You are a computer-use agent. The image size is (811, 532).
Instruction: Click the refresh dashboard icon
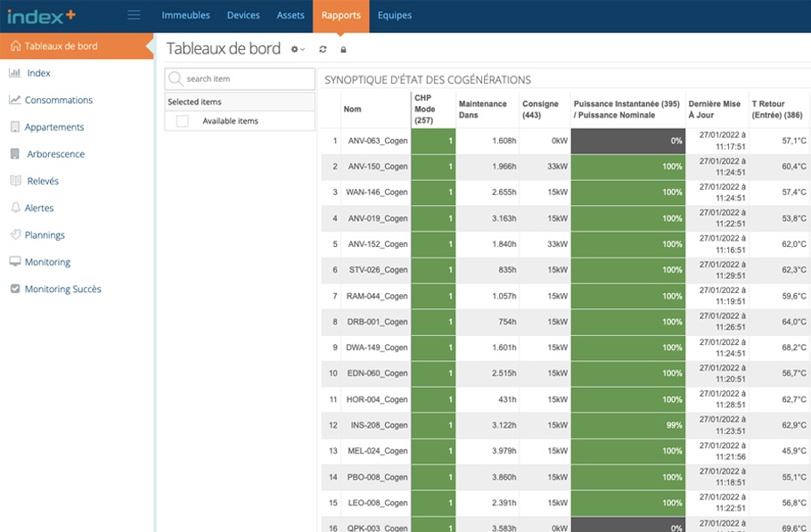click(323, 49)
